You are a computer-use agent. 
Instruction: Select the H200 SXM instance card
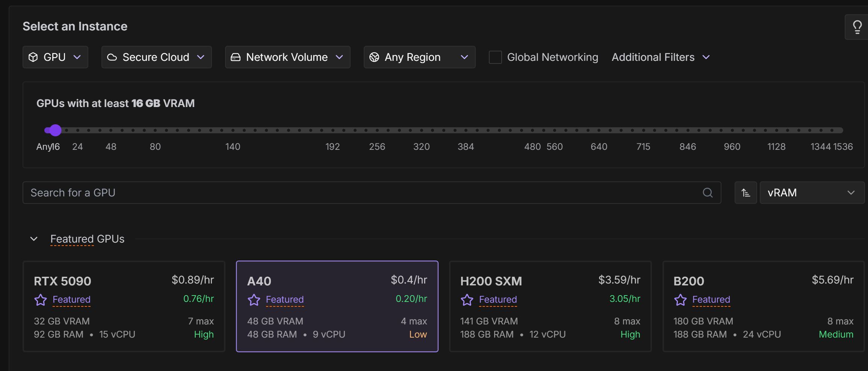[550, 306]
